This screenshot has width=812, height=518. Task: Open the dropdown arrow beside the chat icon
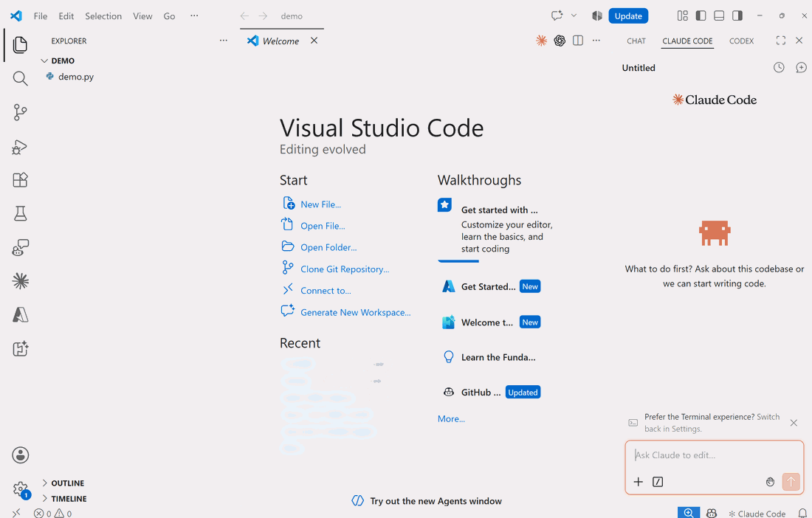point(574,15)
